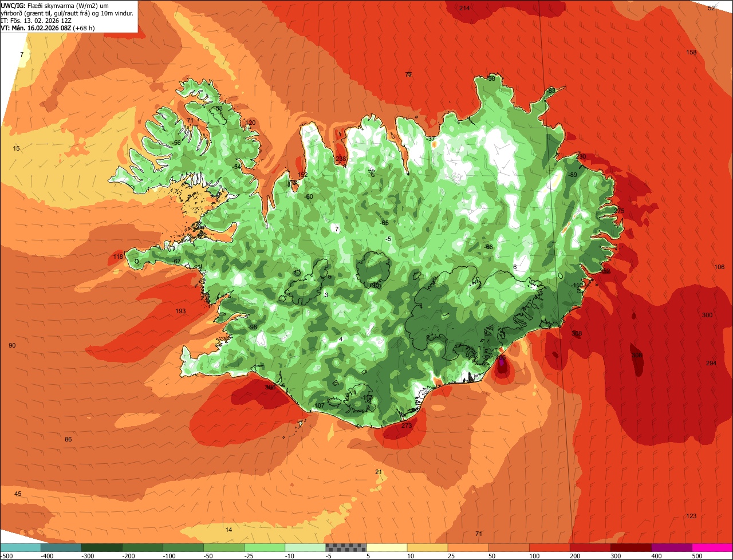
Task: Select the flux value '230' on the east coast
Action: (x=581, y=157)
